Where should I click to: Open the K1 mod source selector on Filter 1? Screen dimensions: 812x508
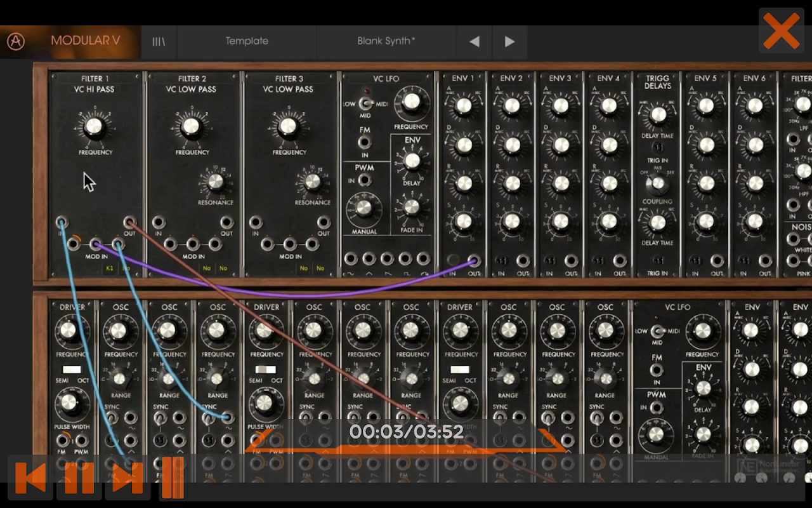point(110,269)
